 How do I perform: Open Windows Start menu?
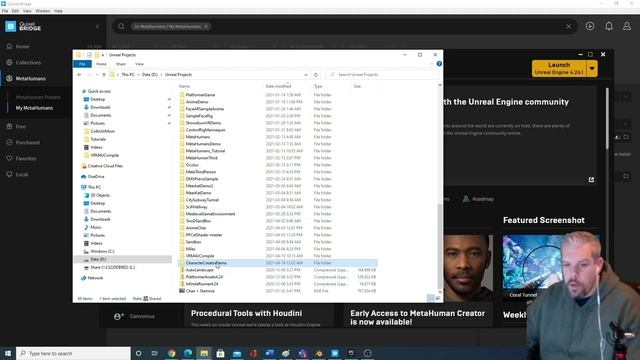click(8, 353)
